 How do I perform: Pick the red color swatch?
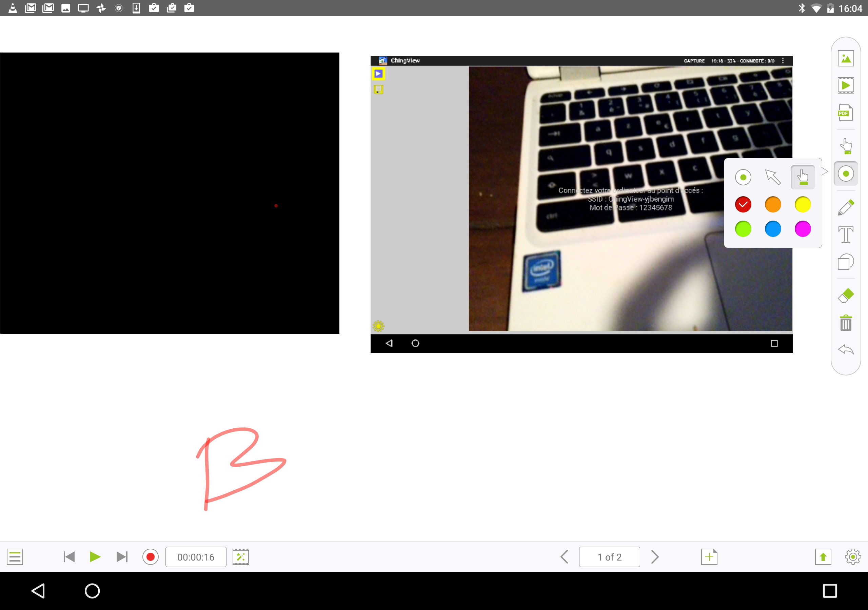743,204
